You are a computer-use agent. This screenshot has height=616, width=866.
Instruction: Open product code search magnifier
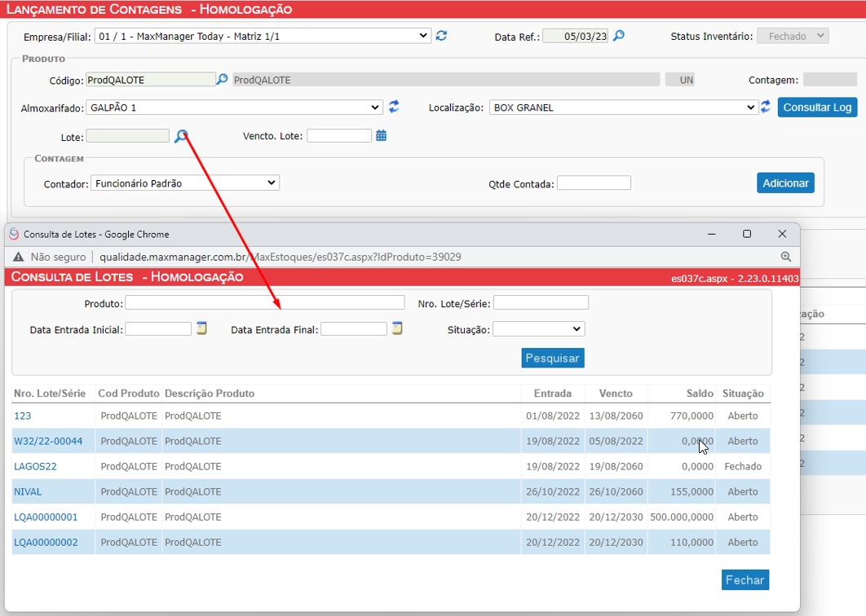222,80
